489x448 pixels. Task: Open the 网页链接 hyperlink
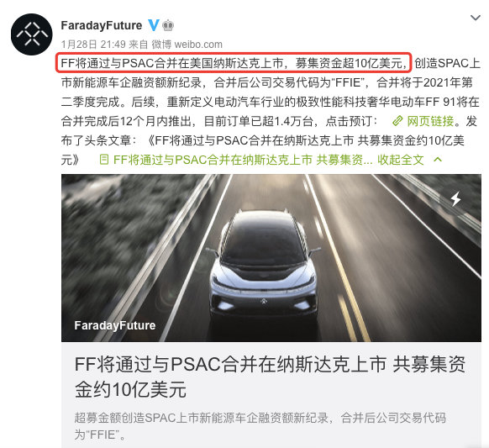pyautogui.click(x=430, y=121)
